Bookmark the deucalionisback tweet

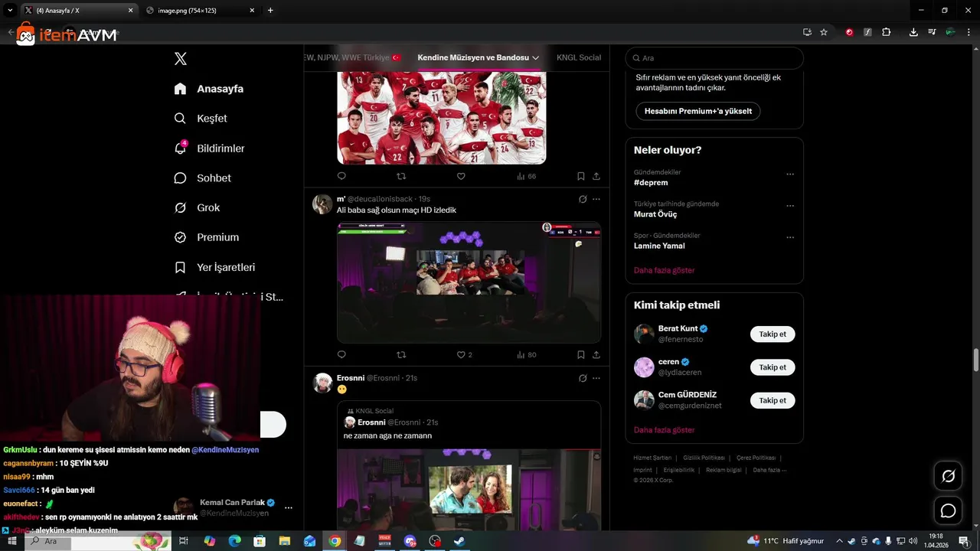click(x=581, y=354)
